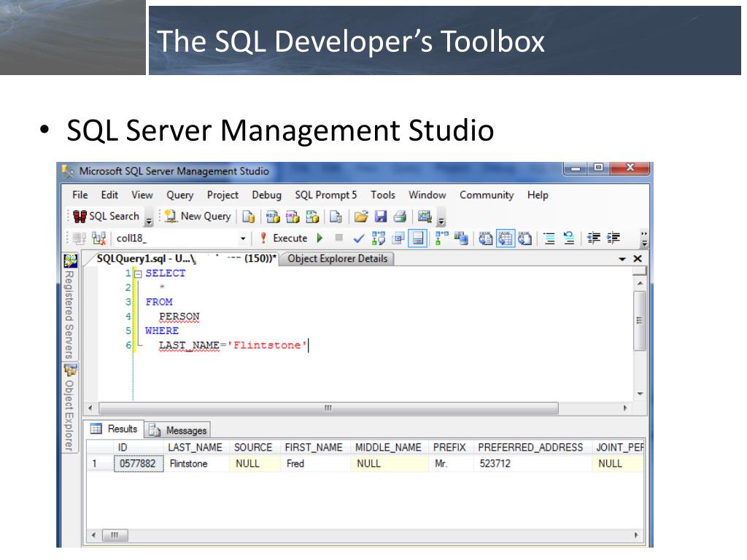Viewport: 747px width, 560px height.
Task: Collapse the SELECT statement outline
Action: [138, 274]
